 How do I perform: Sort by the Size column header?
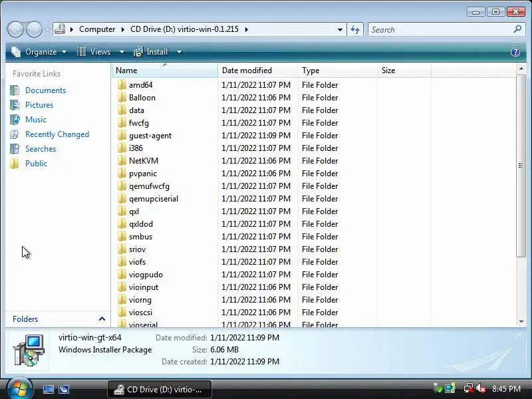404,70
